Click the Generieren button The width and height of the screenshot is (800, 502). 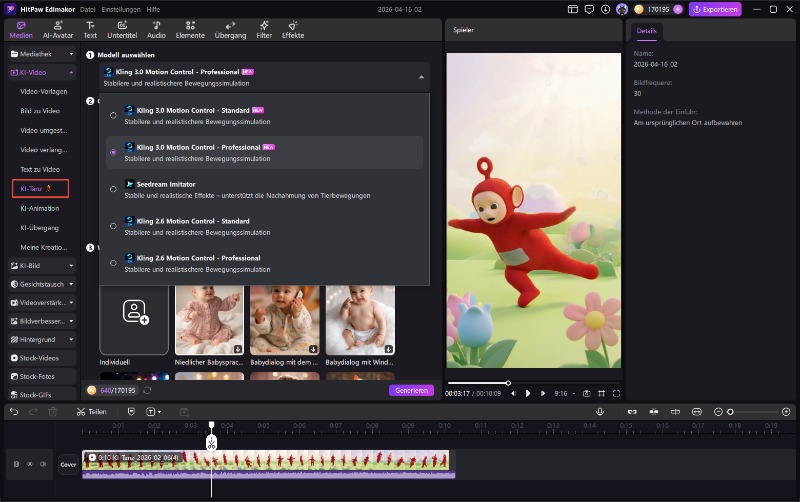click(411, 390)
